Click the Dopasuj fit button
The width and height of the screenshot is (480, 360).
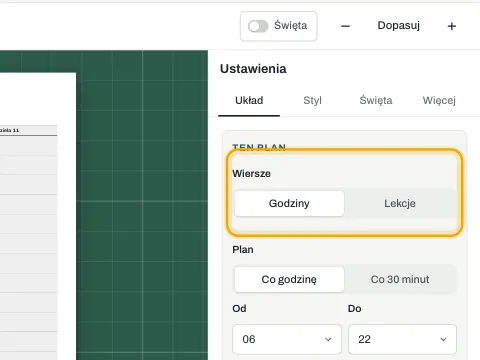pos(398,26)
